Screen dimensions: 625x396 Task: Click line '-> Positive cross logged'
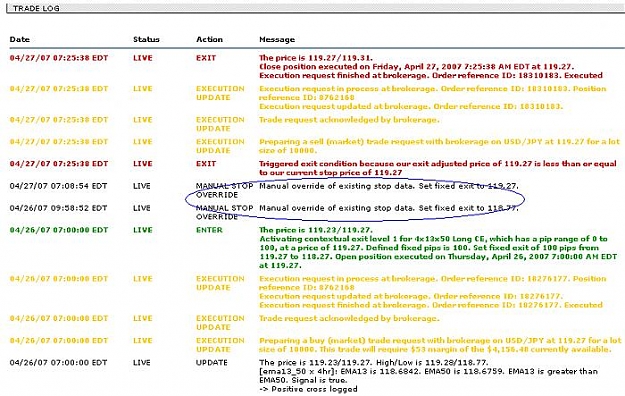click(308, 389)
